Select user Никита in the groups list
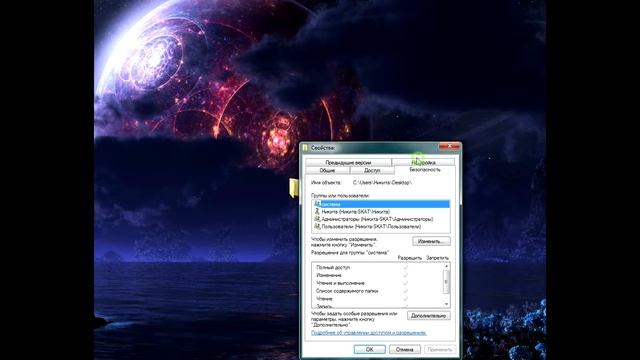 (381, 211)
